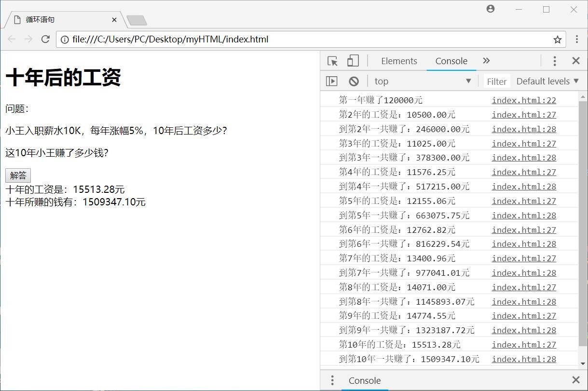Select the Console tab in DevTools
This screenshot has height=391, width=588.
click(451, 61)
